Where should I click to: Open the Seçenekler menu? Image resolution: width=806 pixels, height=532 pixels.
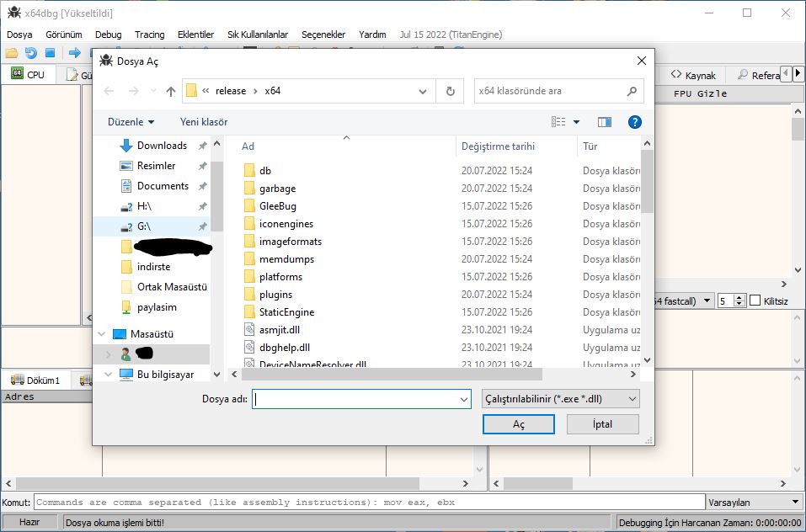click(323, 35)
